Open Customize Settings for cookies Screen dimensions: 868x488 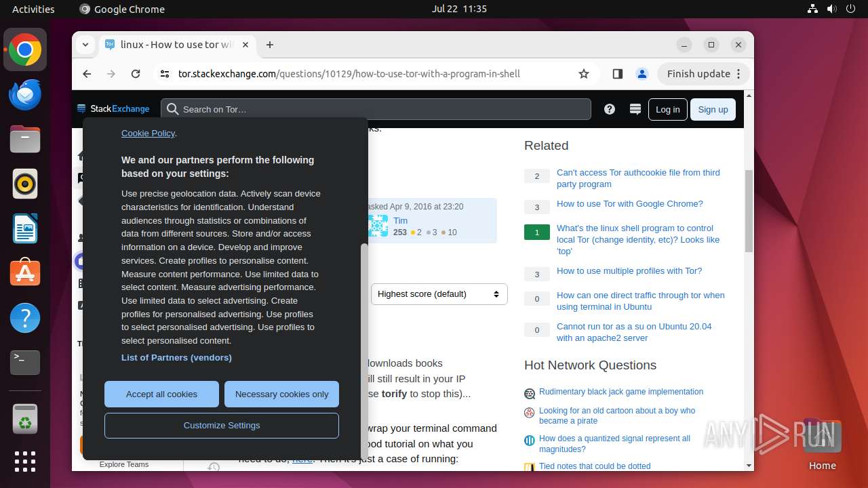[x=222, y=426]
